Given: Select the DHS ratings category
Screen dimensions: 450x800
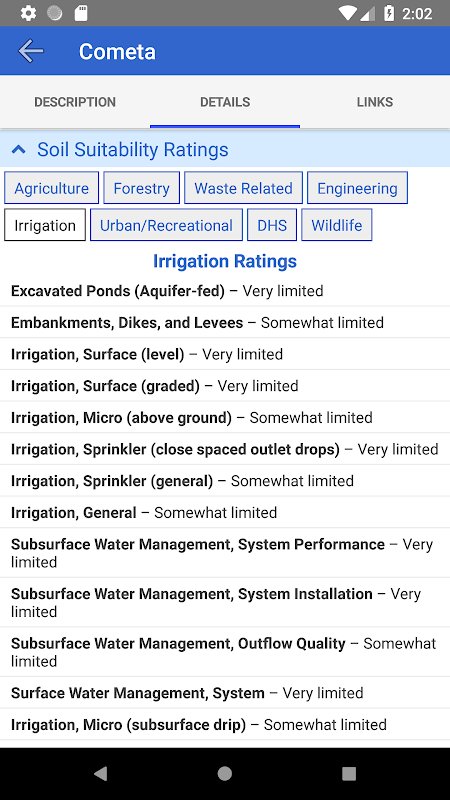Looking at the screenshot, I should pyautogui.click(x=272, y=224).
